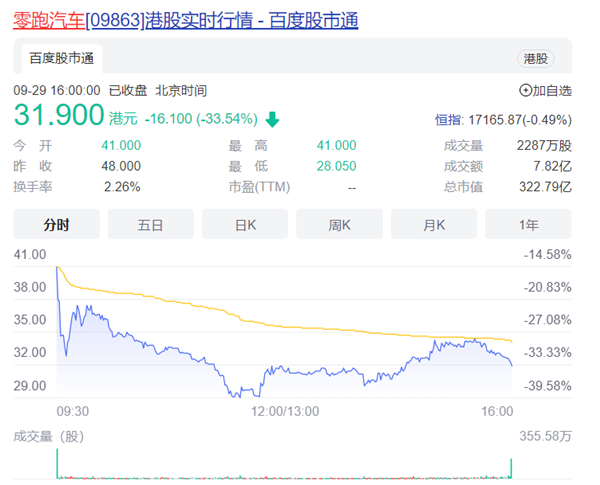Click the 成交量 (股) volume chart label
Screen dimensions: 600x485
(49, 436)
